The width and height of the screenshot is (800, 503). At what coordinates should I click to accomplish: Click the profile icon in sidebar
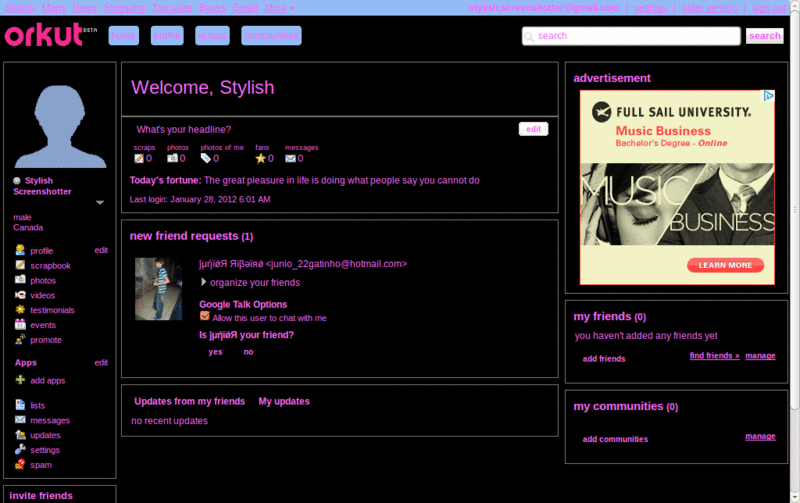[x=20, y=250]
